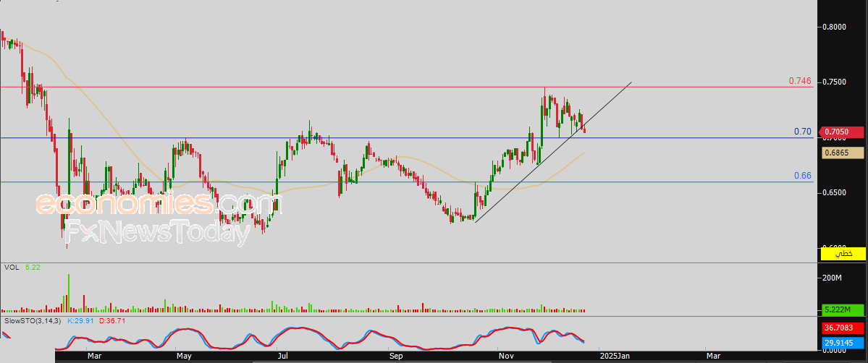Screen dimensions: 868x363
Task: Select the 0.6865 moving average value tag
Action: click(x=843, y=153)
